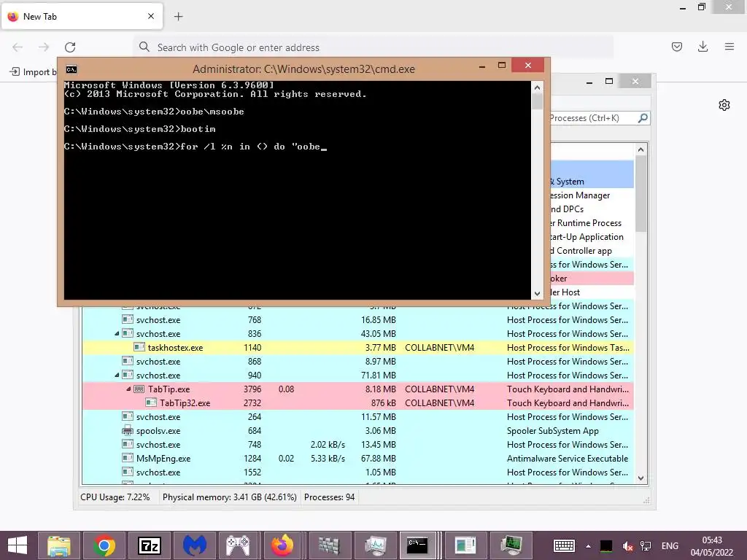Click the black Process Hacker tray graph icon
This screenshot has height=560, width=747.
[x=606, y=546]
